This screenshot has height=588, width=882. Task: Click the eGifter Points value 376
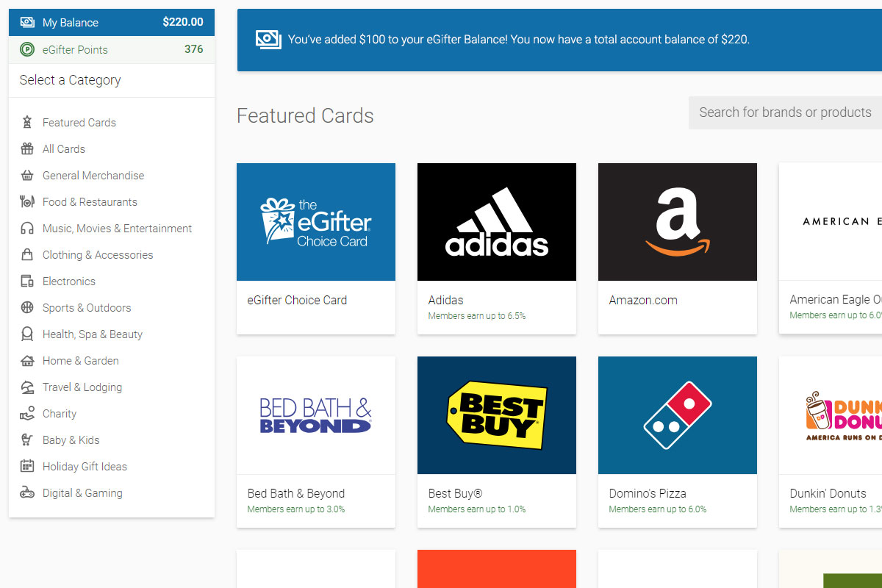pyautogui.click(x=194, y=49)
